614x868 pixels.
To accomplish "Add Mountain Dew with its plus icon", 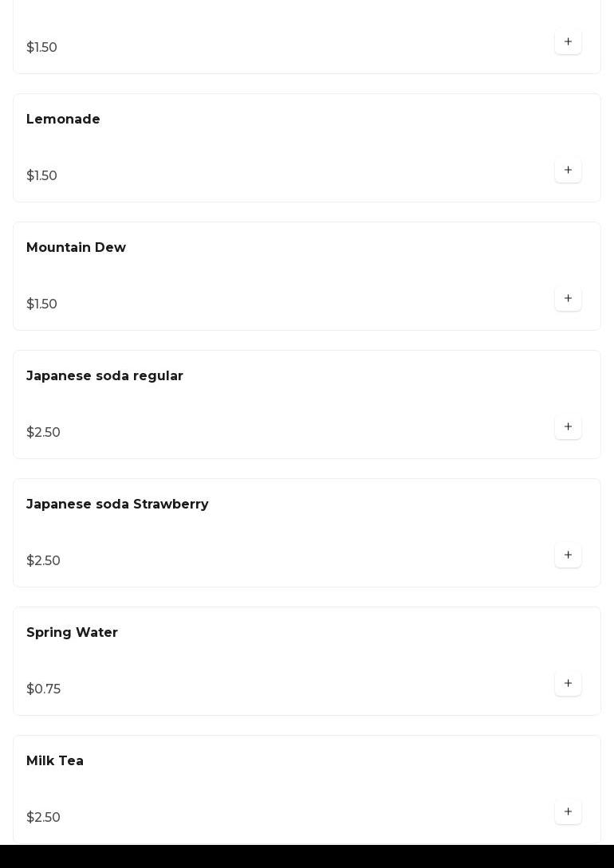I will 568,299.
